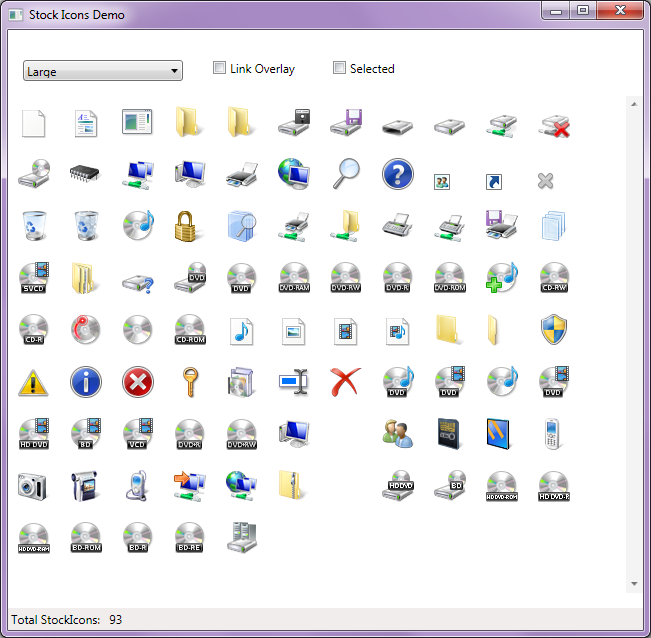Tick the Selected checkbox

pyautogui.click(x=340, y=68)
